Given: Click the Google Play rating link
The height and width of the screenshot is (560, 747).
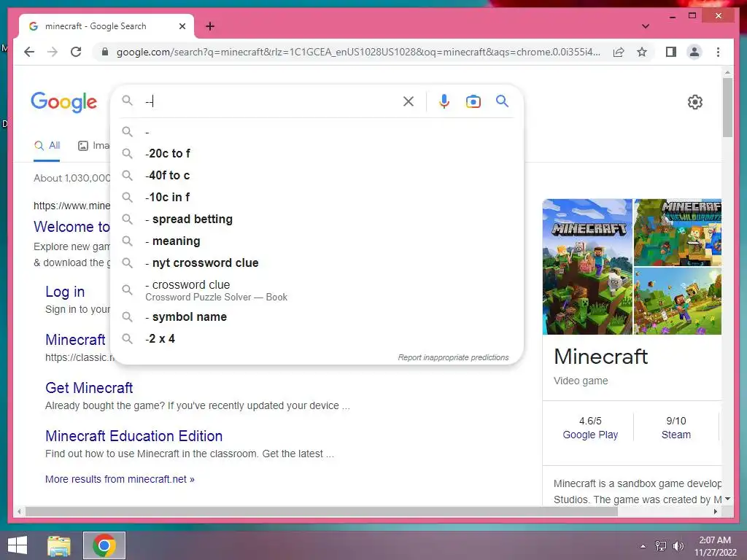Looking at the screenshot, I should click(x=590, y=435).
